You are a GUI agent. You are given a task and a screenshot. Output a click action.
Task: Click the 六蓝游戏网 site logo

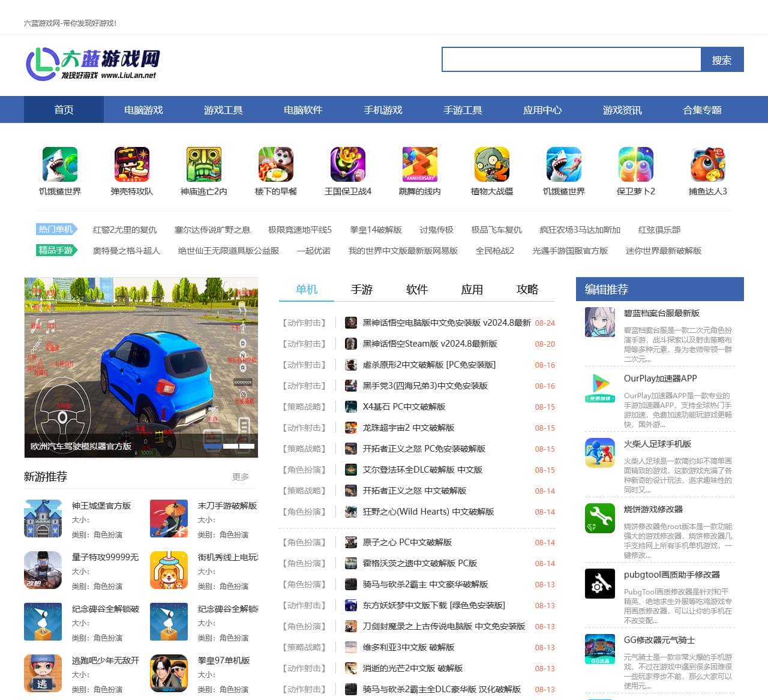[93, 64]
